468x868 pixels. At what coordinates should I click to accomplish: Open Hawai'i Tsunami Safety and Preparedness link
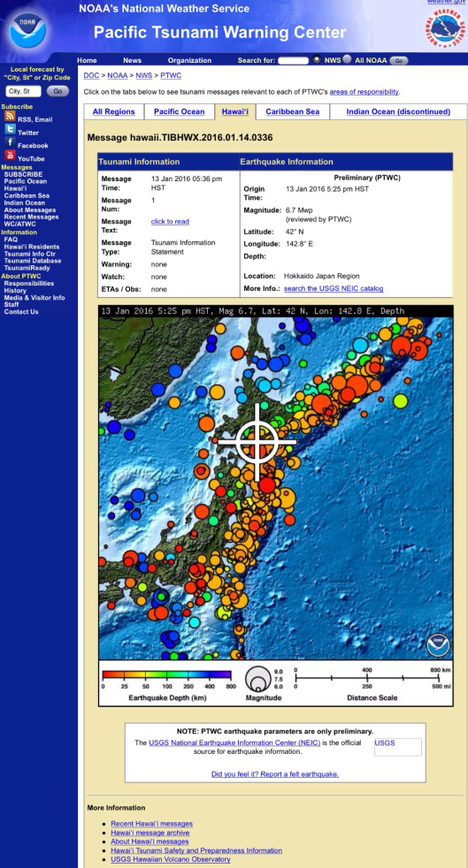pyautogui.click(x=196, y=850)
